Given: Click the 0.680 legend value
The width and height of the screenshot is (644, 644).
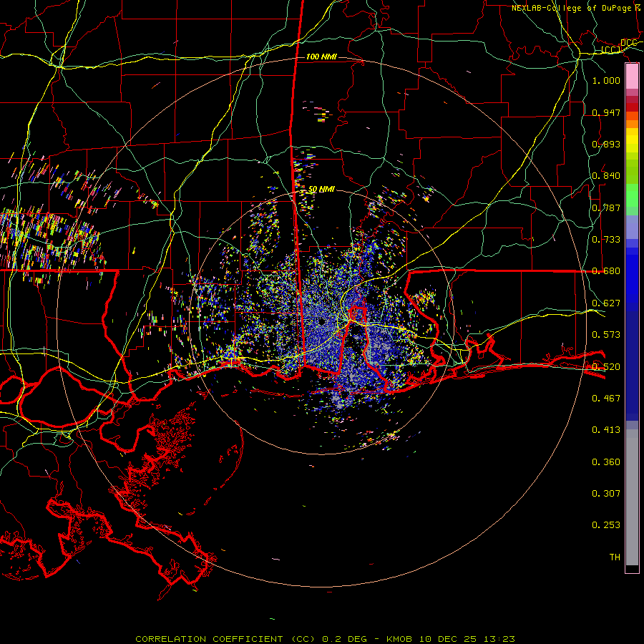Looking at the screenshot, I should pos(606,271).
